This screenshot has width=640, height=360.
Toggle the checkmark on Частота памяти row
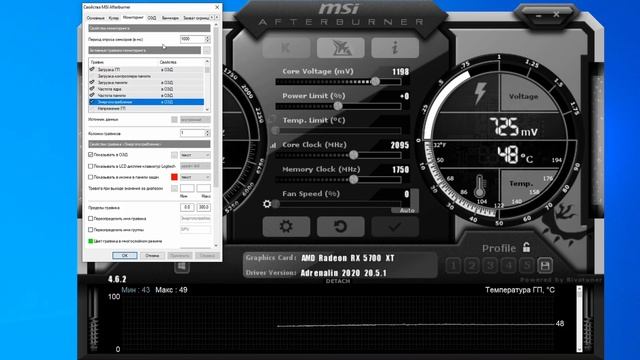click(92, 95)
